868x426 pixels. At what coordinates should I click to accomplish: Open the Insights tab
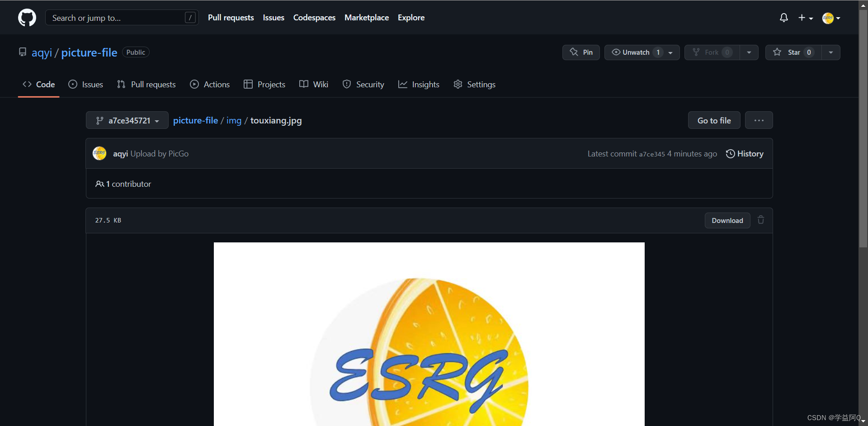pos(419,85)
